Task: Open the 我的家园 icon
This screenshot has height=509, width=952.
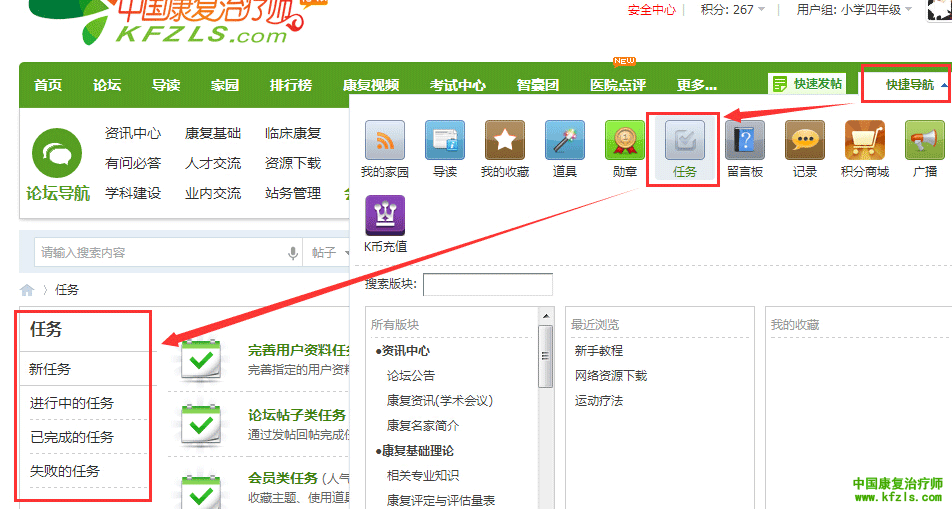Action: 384,141
